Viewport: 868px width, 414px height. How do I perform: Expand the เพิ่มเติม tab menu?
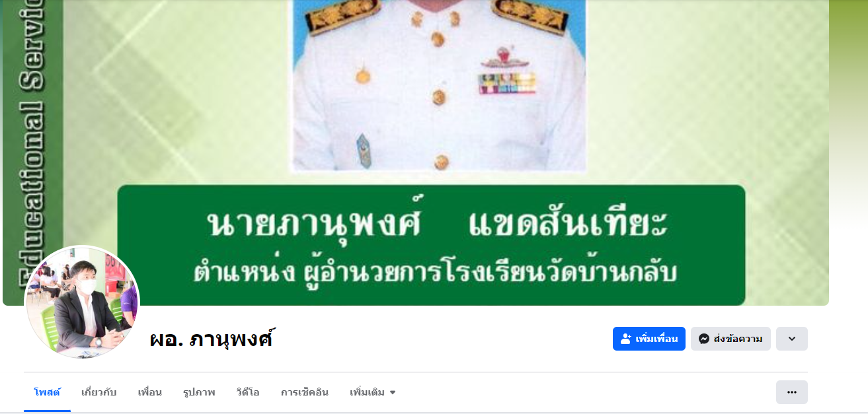tap(373, 392)
